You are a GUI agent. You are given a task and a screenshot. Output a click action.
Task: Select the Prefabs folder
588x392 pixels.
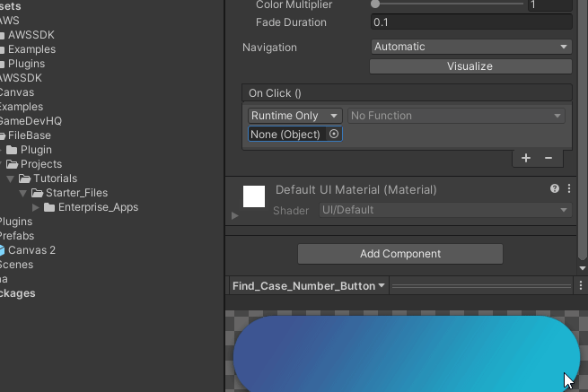pyautogui.click(x=16, y=236)
